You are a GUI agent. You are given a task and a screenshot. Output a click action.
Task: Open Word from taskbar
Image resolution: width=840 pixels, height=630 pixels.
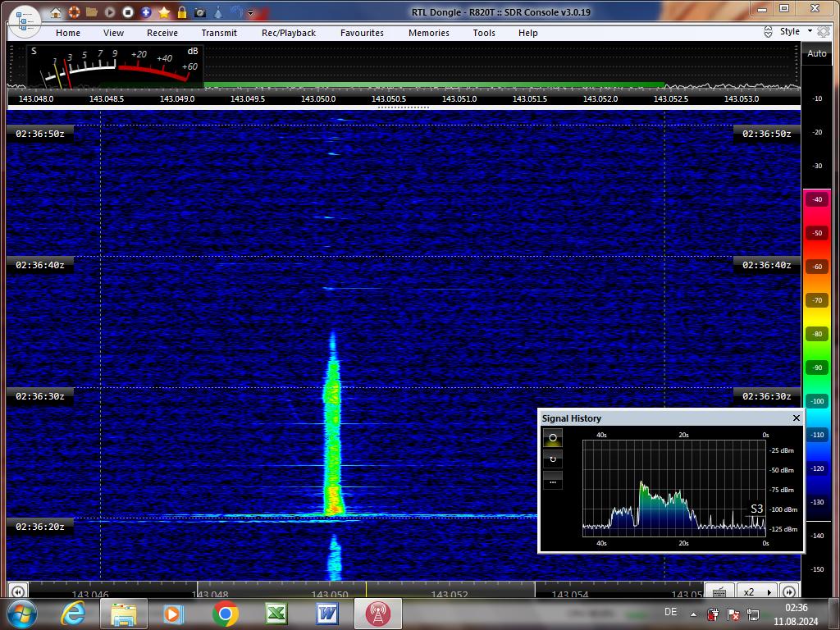[327, 614]
